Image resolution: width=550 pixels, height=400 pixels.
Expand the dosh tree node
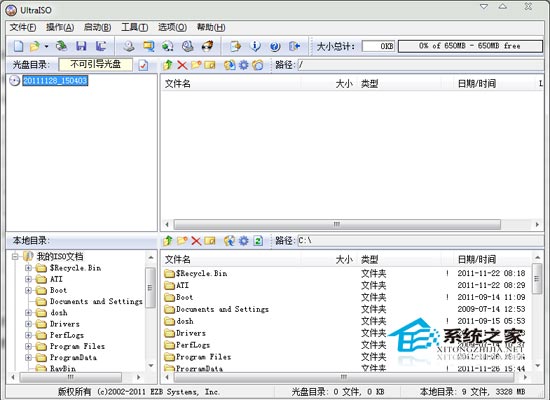pyautogui.click(x=29, y=313)
